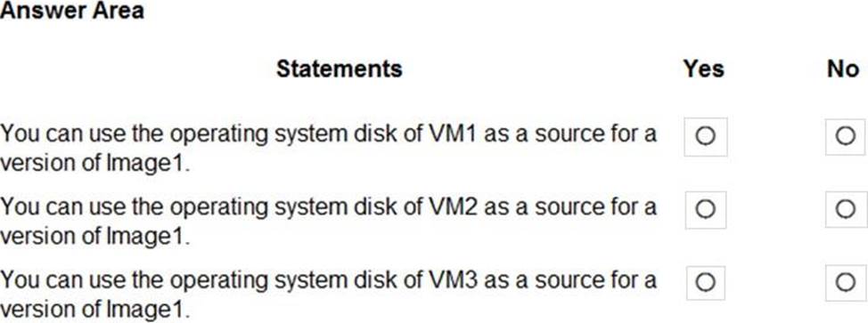Mark Yes for the VM3 statement
868x323 pixels.
click(x=705, y=282)
